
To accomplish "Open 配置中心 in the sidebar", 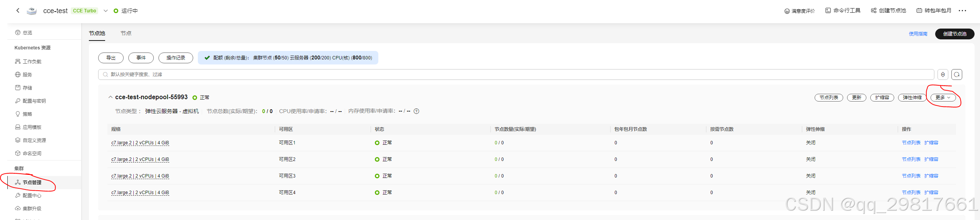I will click(28, 196).
